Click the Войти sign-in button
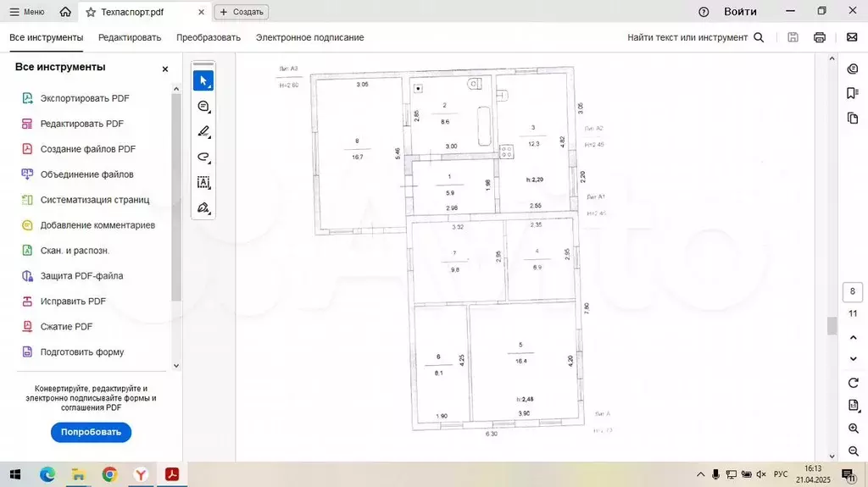 740,12
